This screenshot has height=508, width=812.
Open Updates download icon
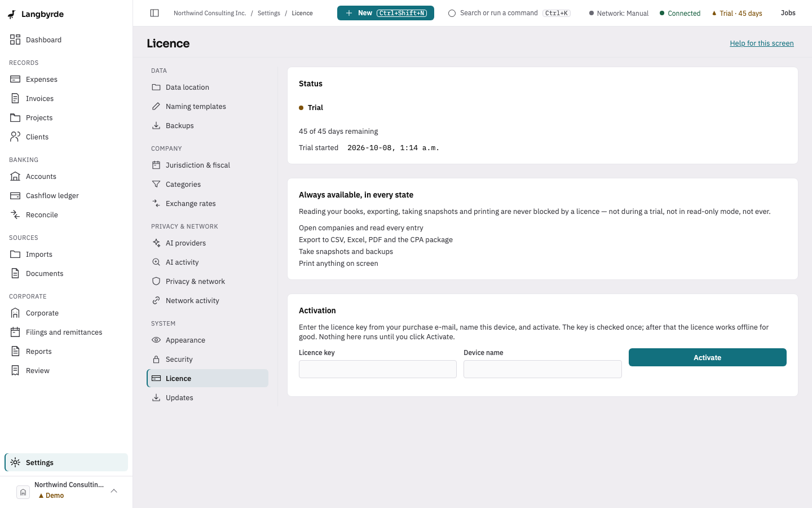pyautogui.click(x=156, y=397)
